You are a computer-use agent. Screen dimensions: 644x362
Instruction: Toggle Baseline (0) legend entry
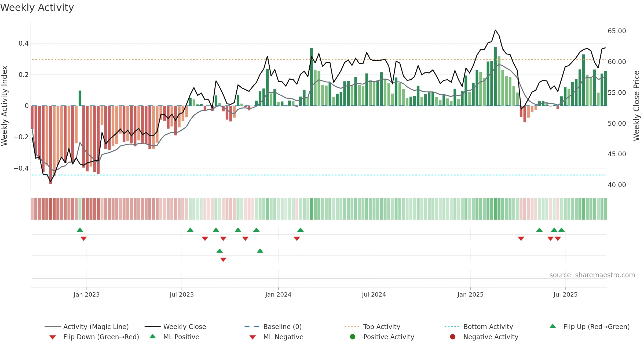point(273,327)
